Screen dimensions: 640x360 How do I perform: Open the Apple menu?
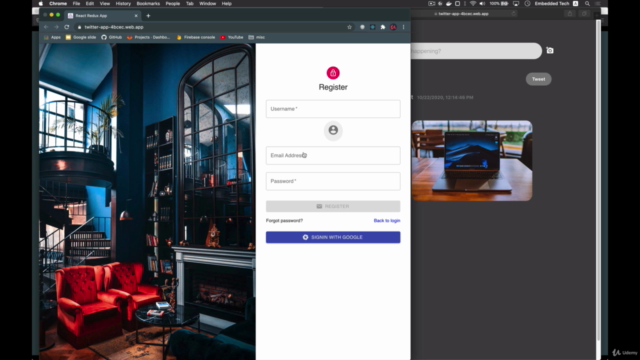(41, 4)
